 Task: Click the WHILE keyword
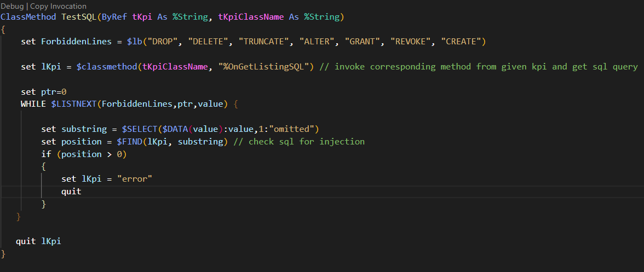click(33, 104)
